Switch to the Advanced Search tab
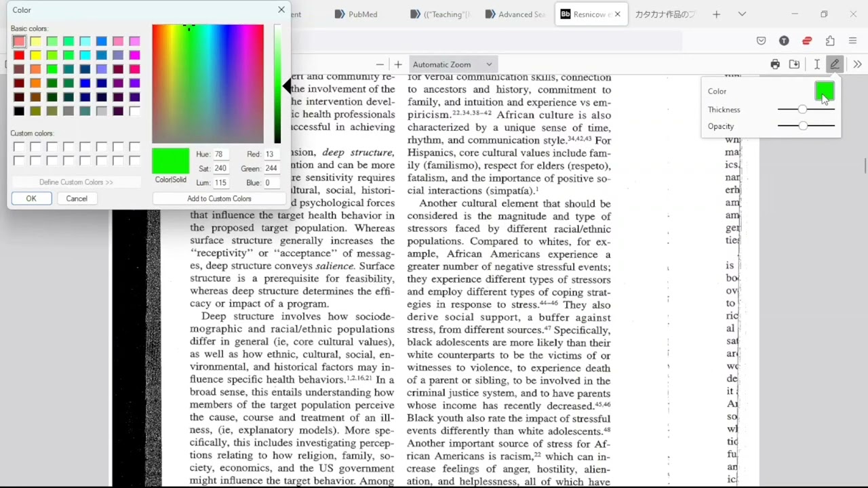 click(515, 14)
